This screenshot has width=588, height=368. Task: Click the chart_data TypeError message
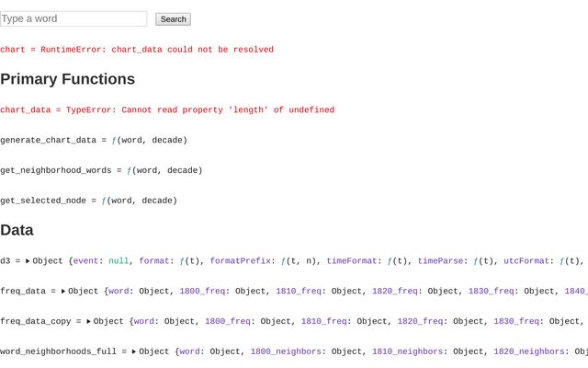pos(167,110)
